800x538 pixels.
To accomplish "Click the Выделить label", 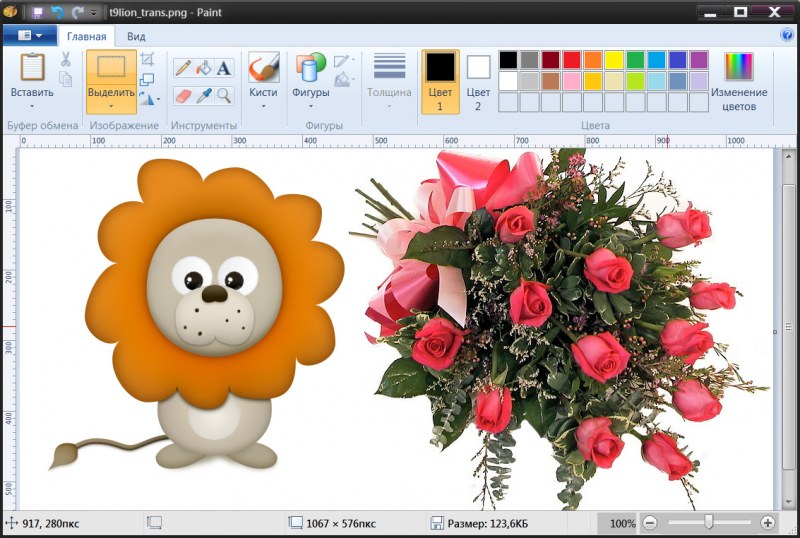I will pyautogui.click(x=111, y=92).
